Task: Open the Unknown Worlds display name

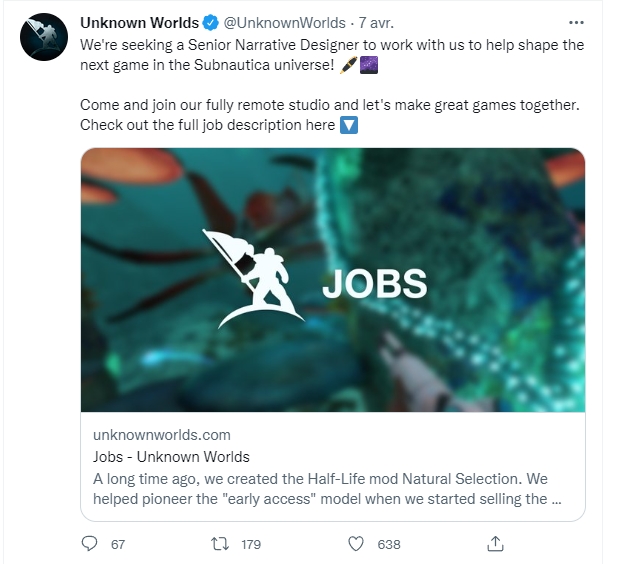Action: (140, 23)
